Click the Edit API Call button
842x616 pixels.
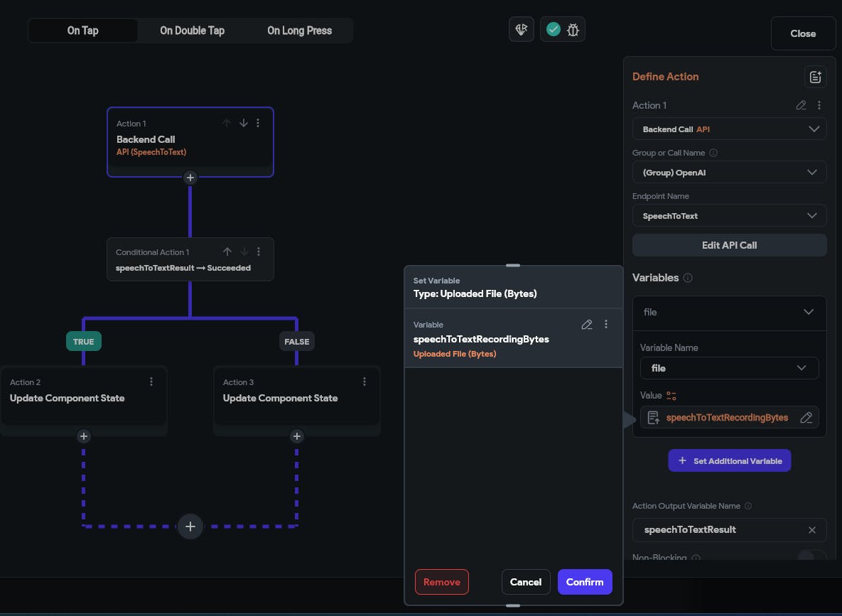click(729, 245)
